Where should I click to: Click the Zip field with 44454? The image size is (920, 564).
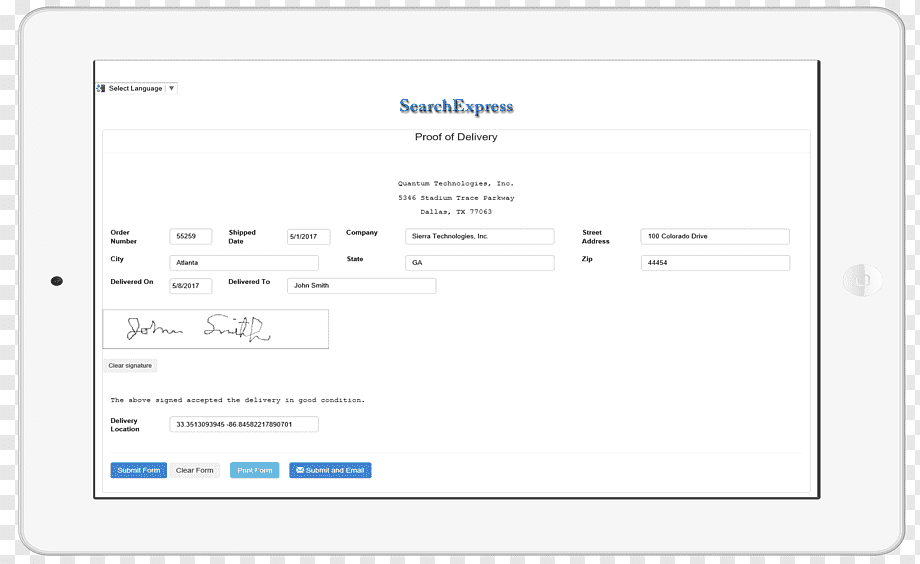(715, 263)
